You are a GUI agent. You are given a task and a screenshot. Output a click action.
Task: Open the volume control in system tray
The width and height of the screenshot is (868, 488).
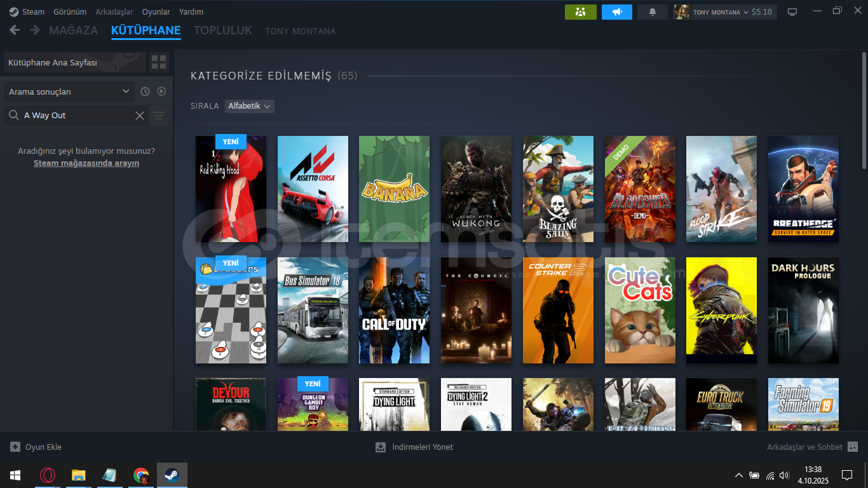784,475
